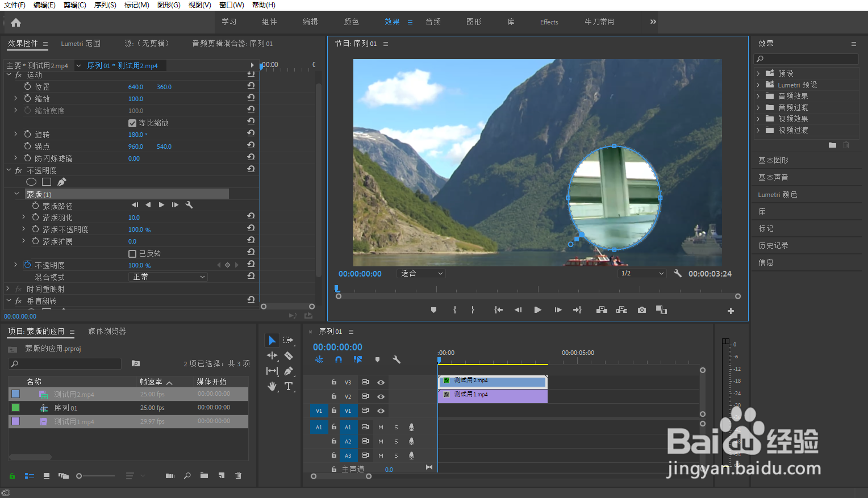Collapse the 运动 effect group
This screenshot has width=868, height=498.
[x=9, y=75]
